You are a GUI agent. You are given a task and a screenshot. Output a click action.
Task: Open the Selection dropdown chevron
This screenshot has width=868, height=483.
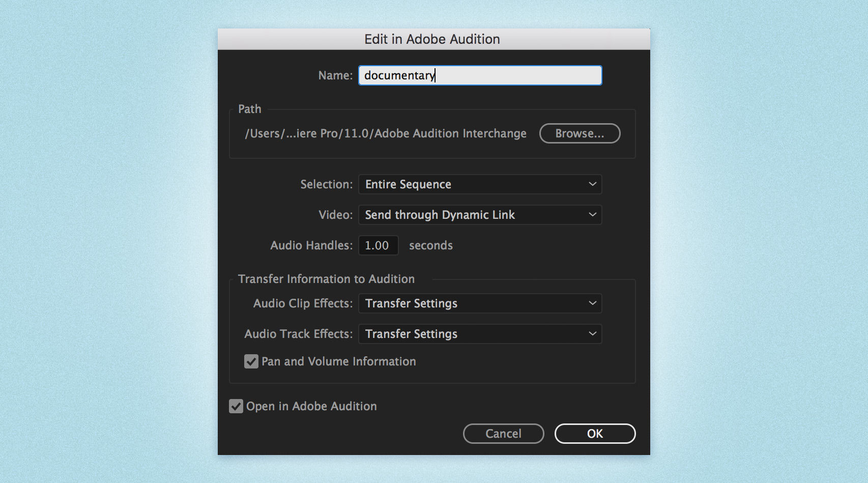click(x=592, y=184)
